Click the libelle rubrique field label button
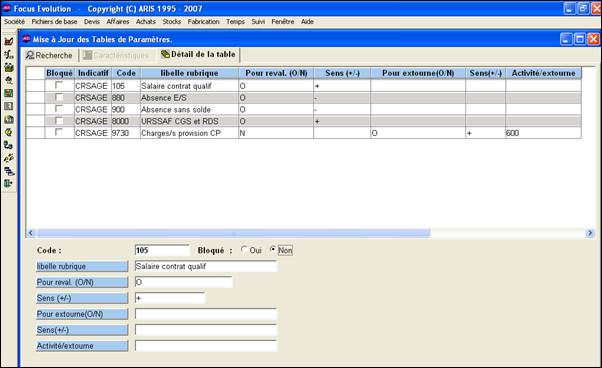Viewport: 602px width, 368px height. tap(82, 266)
